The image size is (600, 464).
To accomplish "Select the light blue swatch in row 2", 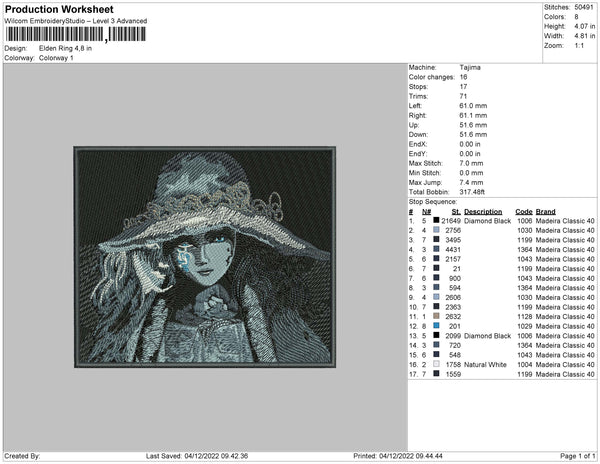I will [x=436, y=230].
